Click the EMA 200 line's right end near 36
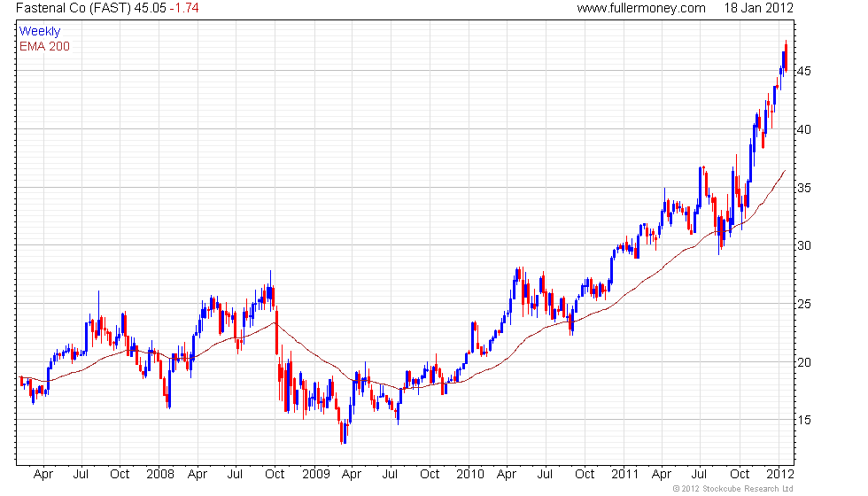 pos(785,171)
